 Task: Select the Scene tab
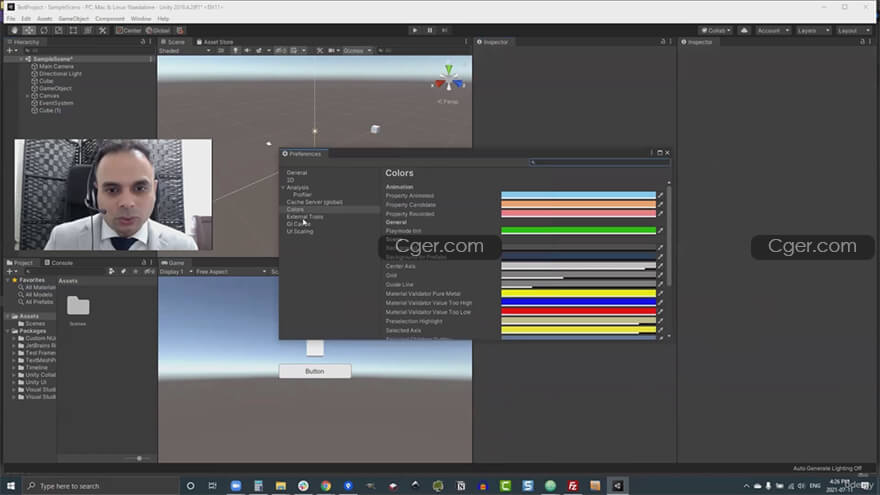click(x=173, y=42)
